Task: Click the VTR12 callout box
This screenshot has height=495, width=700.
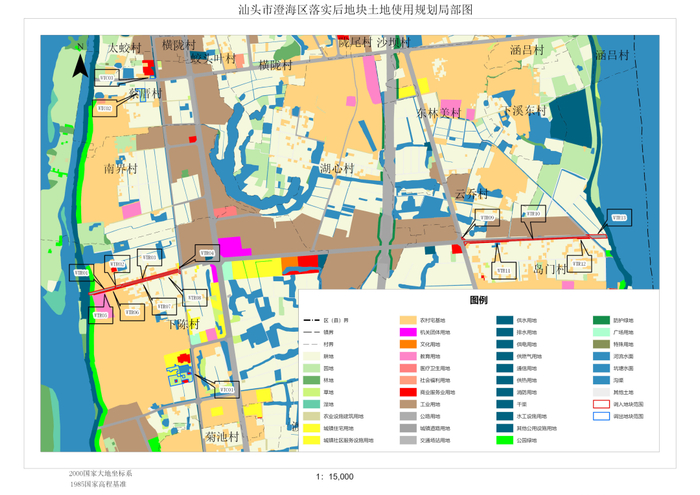Action: (579, 264)
